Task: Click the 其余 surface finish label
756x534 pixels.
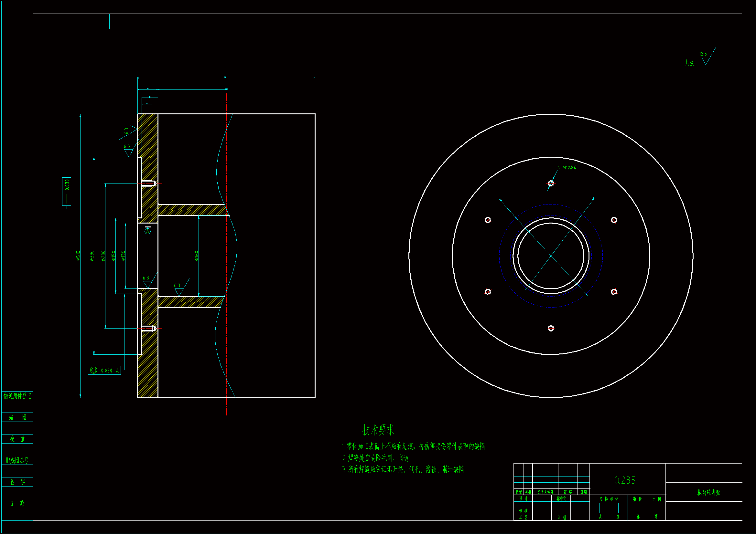Action: tap(689, 63)
